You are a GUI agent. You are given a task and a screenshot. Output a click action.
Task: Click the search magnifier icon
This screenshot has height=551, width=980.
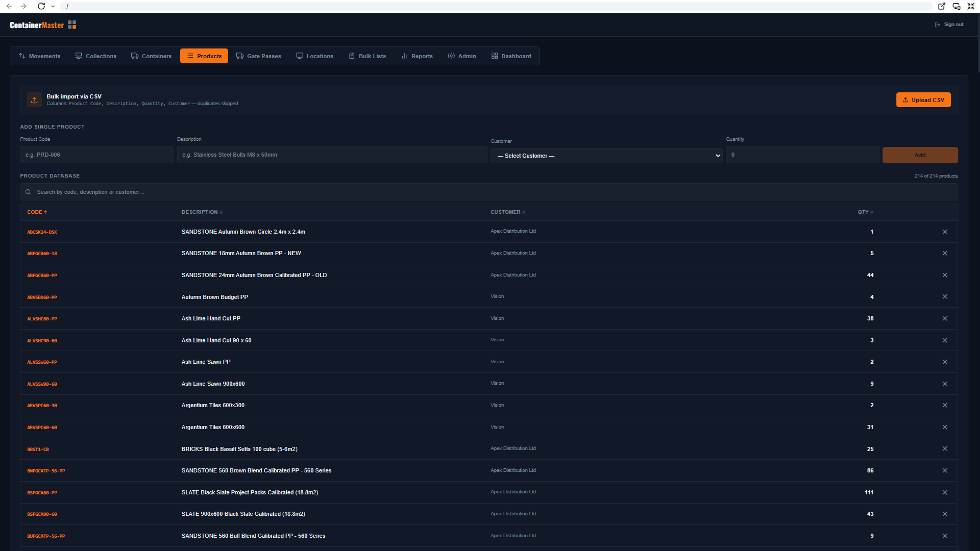point(28,192)
